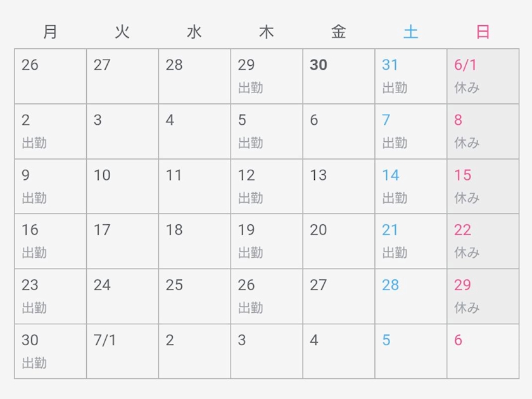This screenshot has width=532, height=399.
Task: Choose date 16 on the calendar
Action: (x=51, y=241)
